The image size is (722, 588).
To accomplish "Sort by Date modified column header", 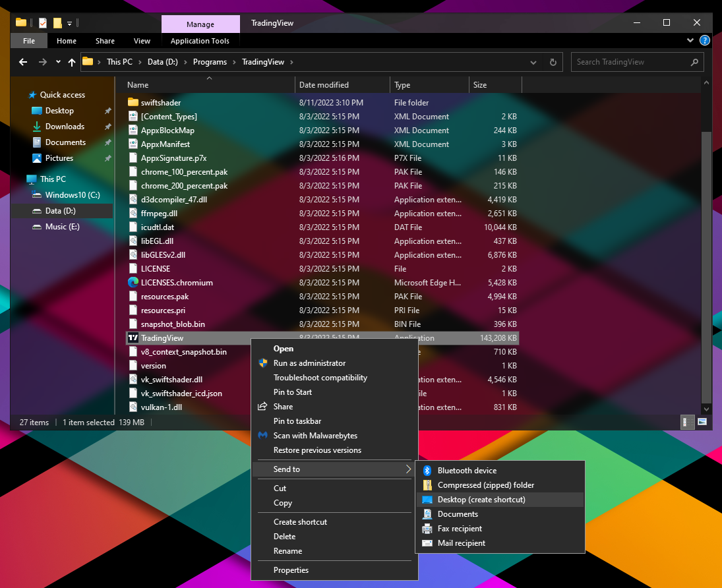I will (x=342, y=85).
